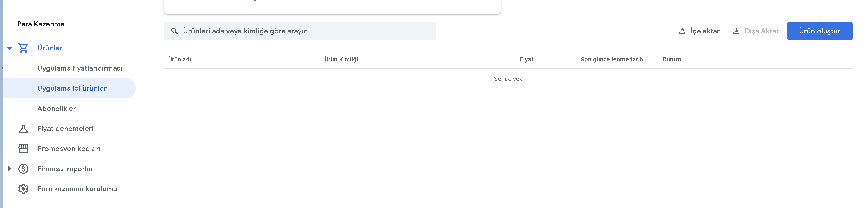Click the Fiyat column header
This screenshot has height=208, width=868.
526,59
